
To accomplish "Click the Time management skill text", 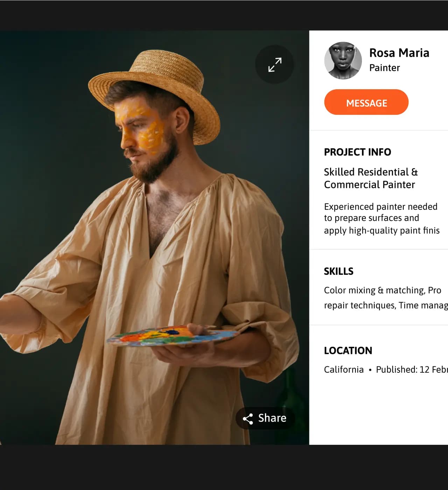I will point(423,306).
